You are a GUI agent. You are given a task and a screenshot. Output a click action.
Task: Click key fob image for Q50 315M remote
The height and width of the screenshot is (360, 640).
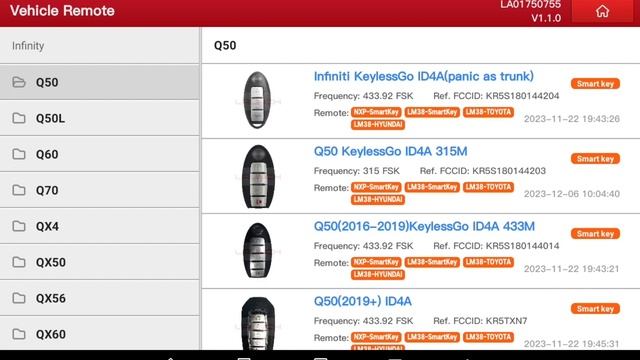tap(258, 176)
